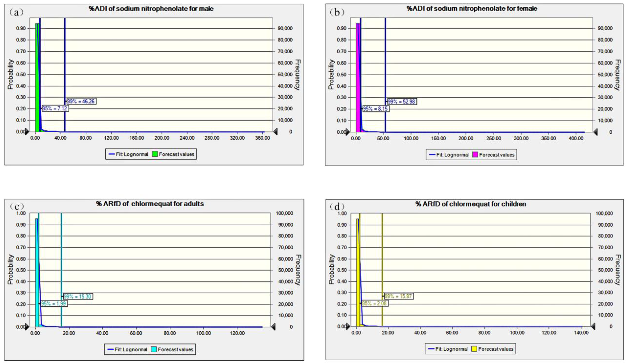Click left range grabber in male ADI chart
The width and height of the screenshot is (627, 364).
[27, 132]
